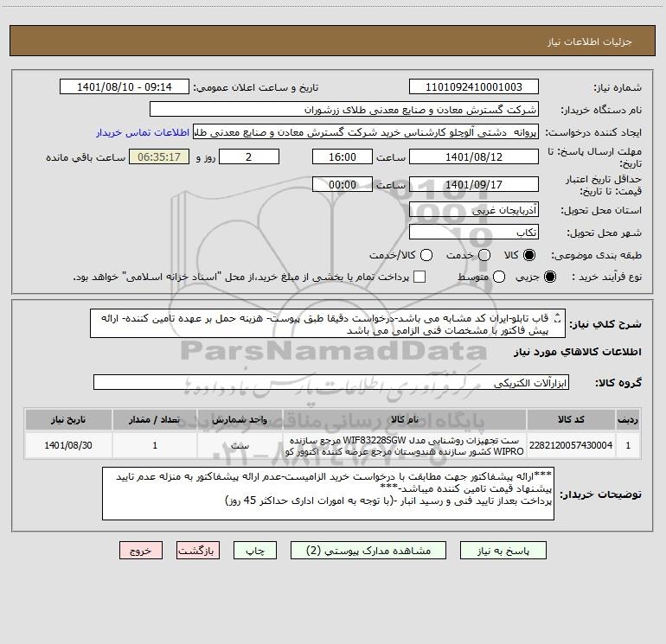Click the scroll arrows of description box
The height and width of the screenshot is (644, 666).
tap(558, 318)
